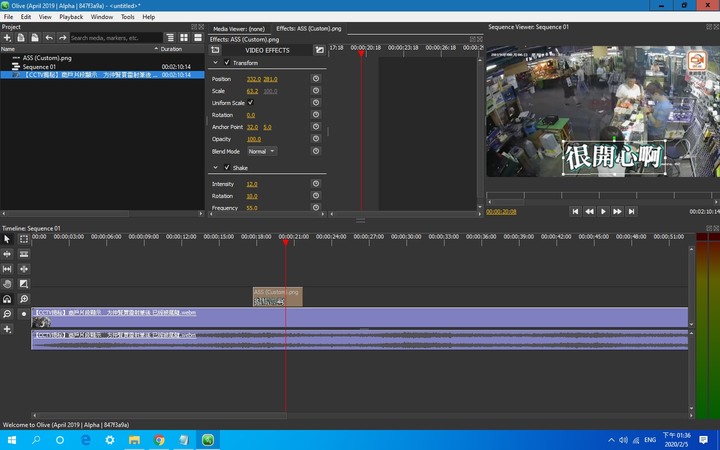This screenshot has width=720, height=450.
Task: Disable the Transform effect checkbox
Action: click(227, 62)
